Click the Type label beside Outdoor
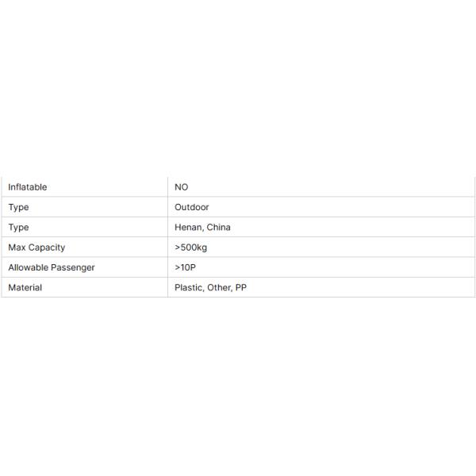 [x=18, y=207]
